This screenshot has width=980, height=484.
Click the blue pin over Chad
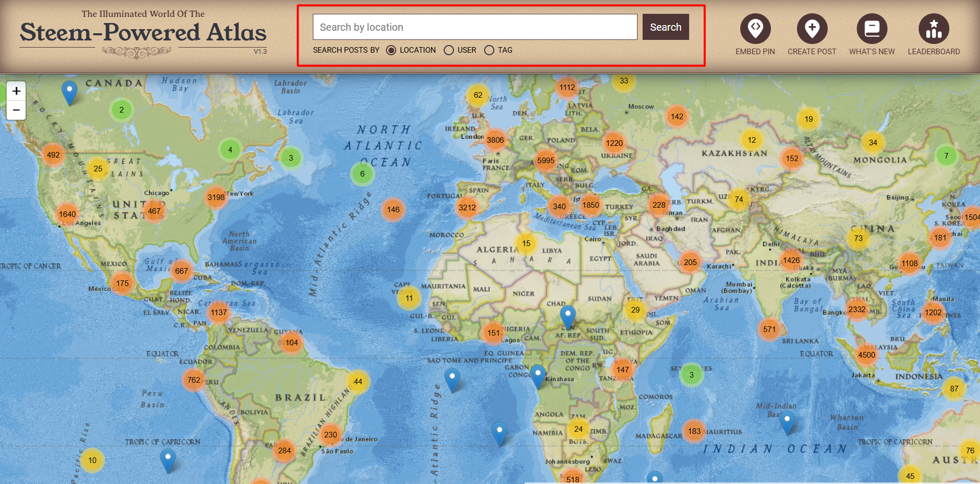pyautogui.click(x=568, y=317)
